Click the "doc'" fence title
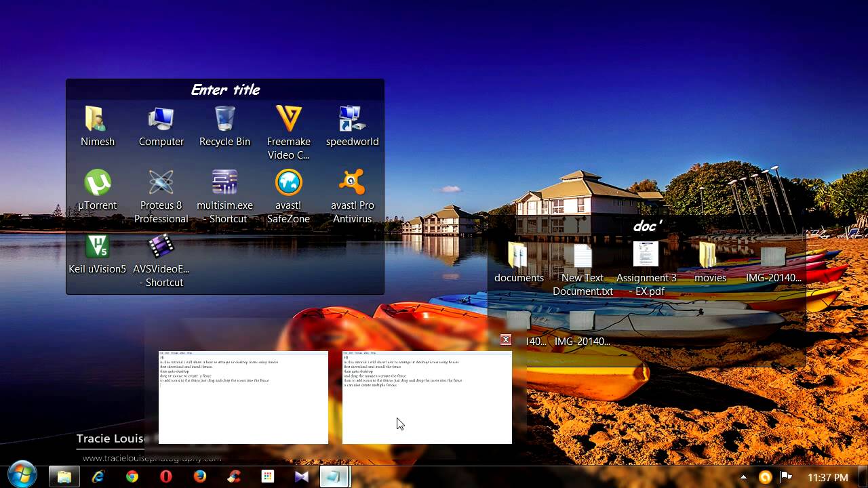Viewport: 868px width, 488px height. coord(647,226)
